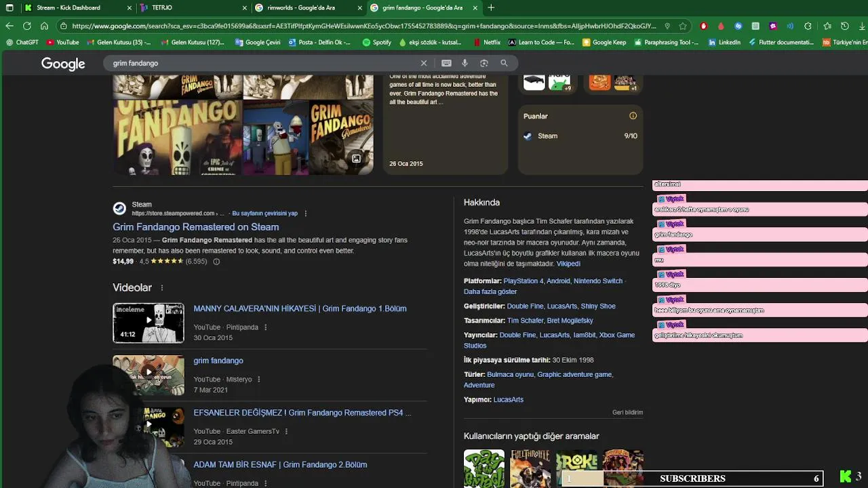Image resolution: width=868 pixels, height=488 pixels.
Task: Open ADAM TAM BİR ESNAF 2.Bölüm video
Action: tap(280, 465)
